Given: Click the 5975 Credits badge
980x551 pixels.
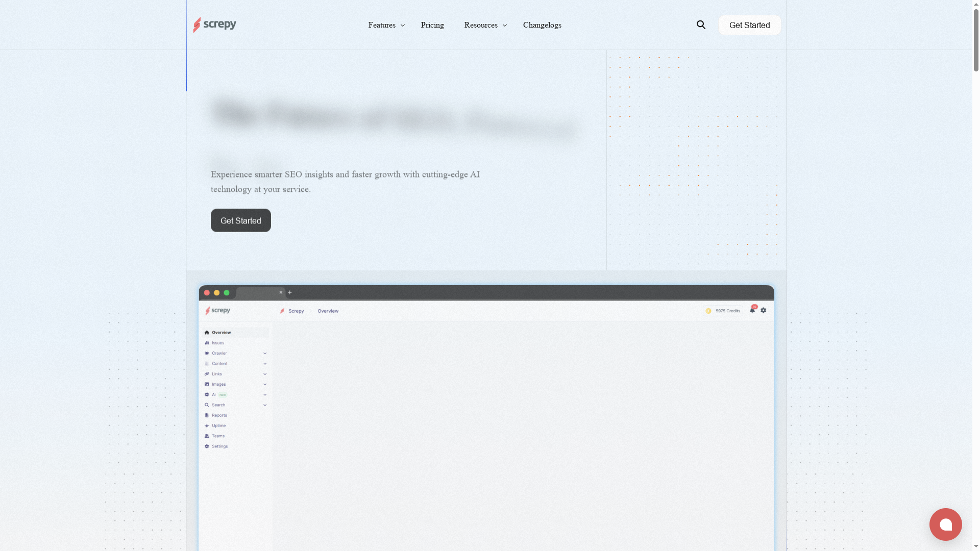Looking at the screenshot, I should tap(723, 310).
